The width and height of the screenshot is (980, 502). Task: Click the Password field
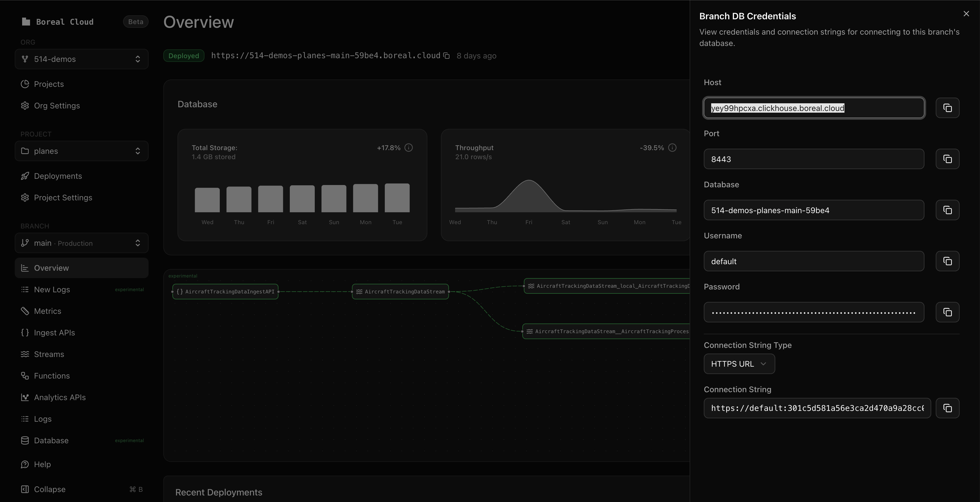point(813,312)
